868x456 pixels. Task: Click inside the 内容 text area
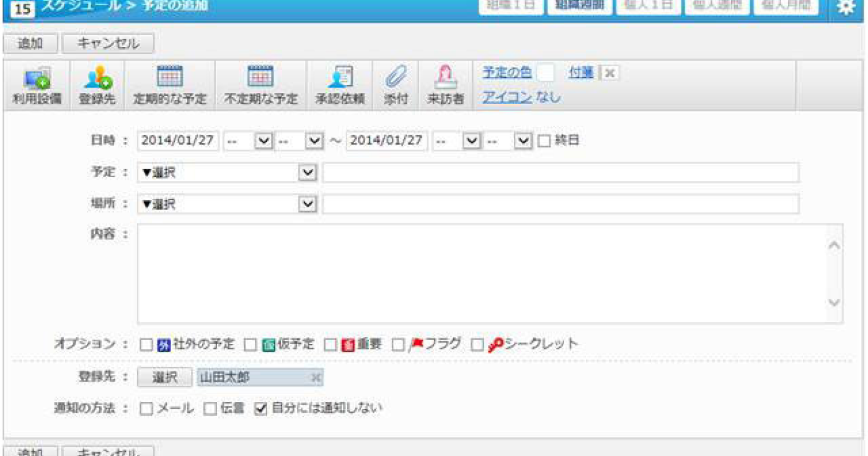[x=482, y=274]
